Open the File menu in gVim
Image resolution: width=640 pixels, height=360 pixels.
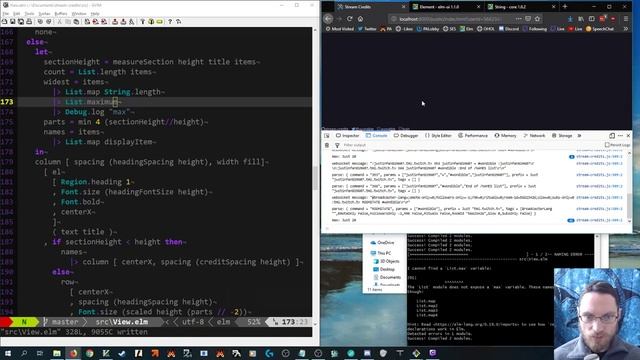point(6,14)
